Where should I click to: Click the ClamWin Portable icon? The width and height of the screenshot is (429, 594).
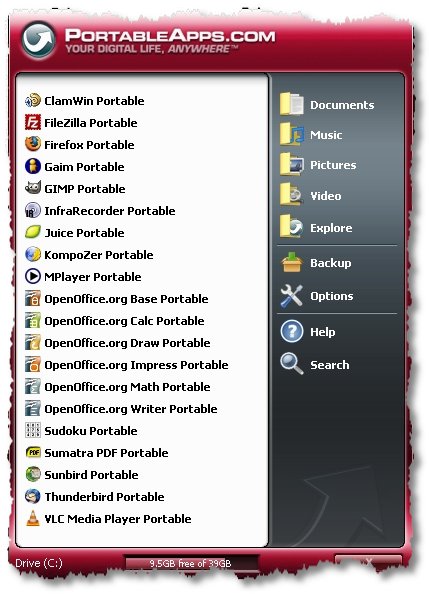[x=33, y=100]
